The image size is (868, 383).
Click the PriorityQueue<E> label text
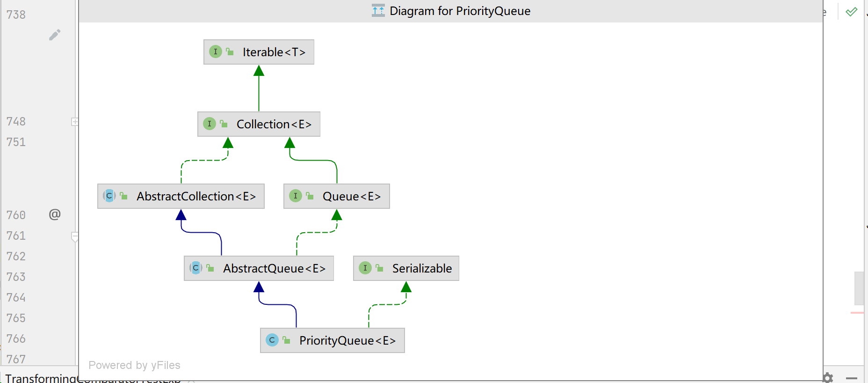pos(347,340)
